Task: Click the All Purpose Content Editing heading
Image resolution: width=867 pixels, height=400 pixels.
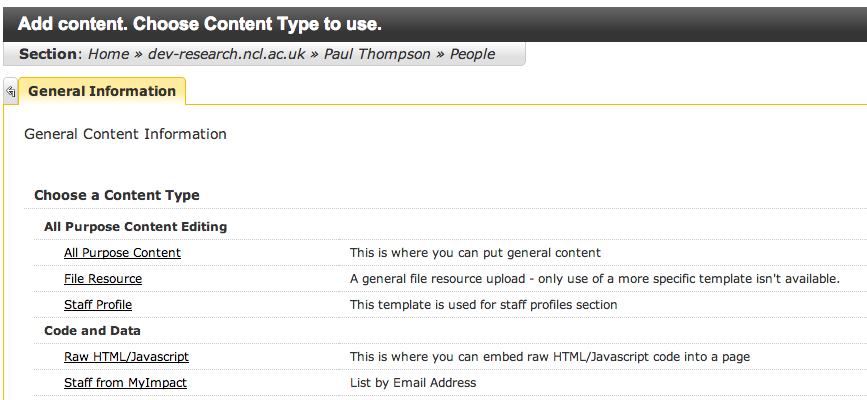Action: [135, 227]
